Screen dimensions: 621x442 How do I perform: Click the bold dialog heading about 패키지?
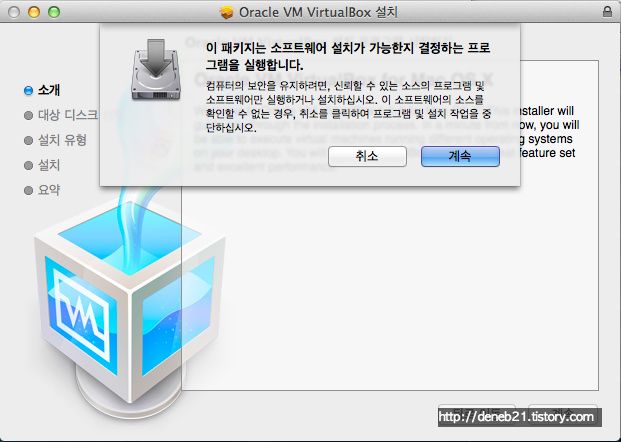click(x=348, y=56)
